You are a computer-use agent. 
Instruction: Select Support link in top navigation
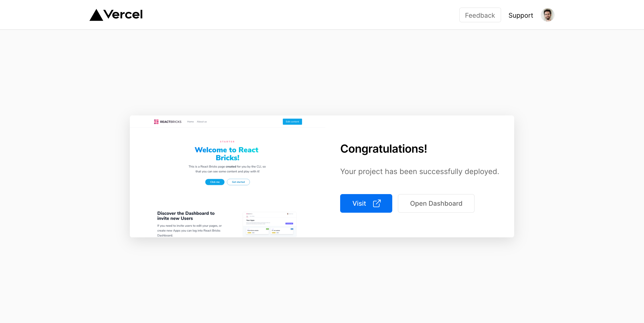pos(520,15)
